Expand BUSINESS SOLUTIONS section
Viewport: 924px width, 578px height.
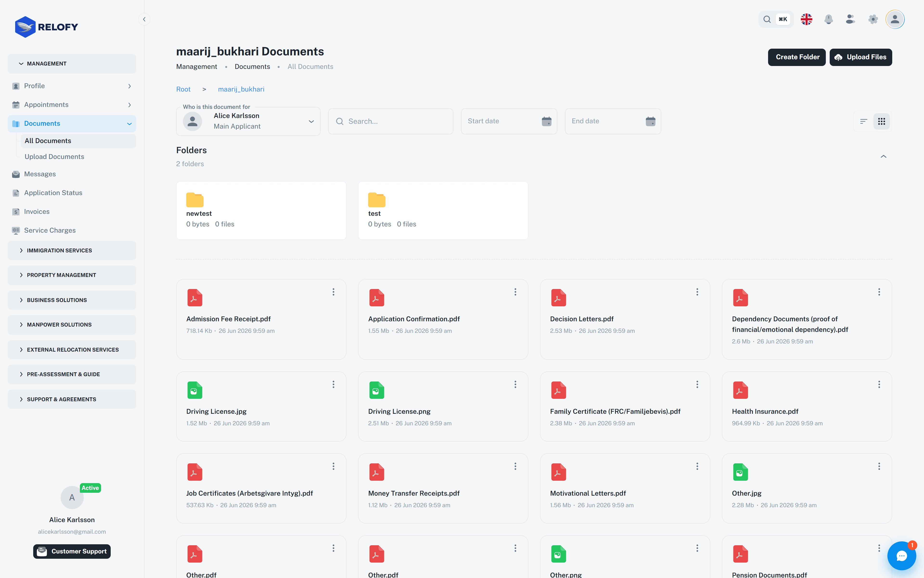click(72, 300)
